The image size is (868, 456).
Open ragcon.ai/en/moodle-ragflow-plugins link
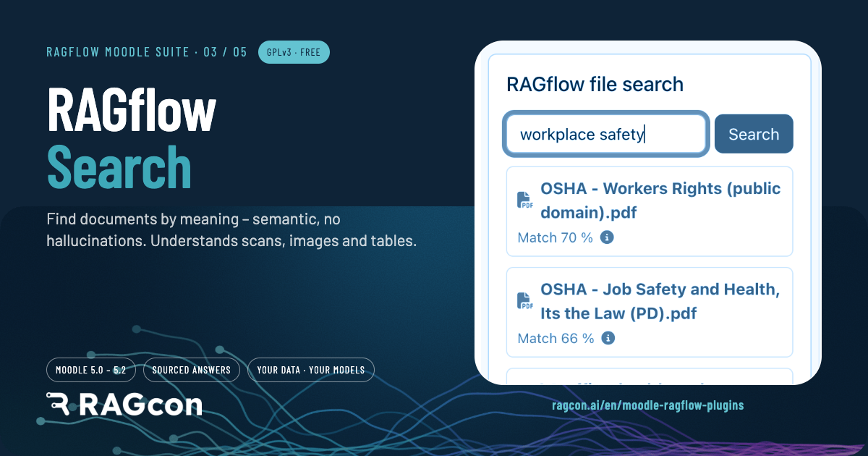(x=647, y=405)
